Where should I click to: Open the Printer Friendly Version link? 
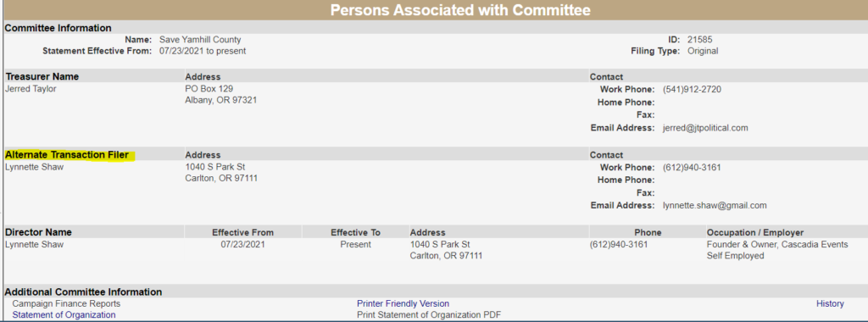coord(403,303)
